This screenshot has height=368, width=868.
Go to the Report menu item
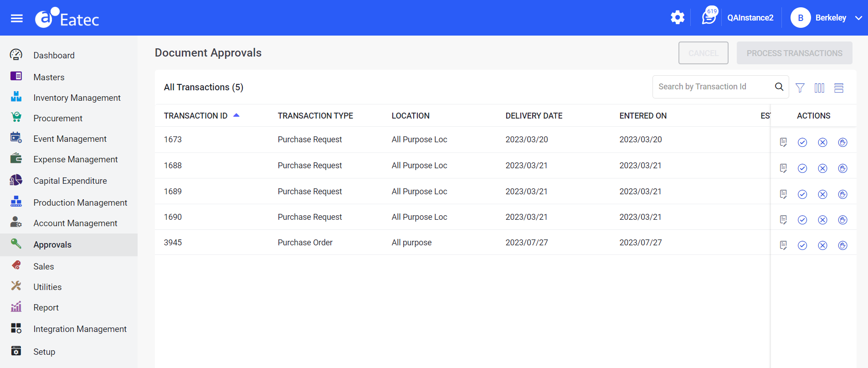pos(46,307)
